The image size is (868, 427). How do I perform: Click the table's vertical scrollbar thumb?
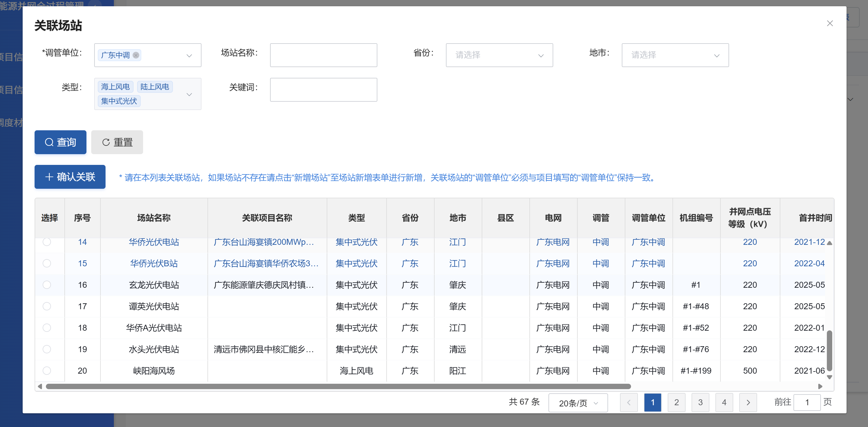coord(830,350)
